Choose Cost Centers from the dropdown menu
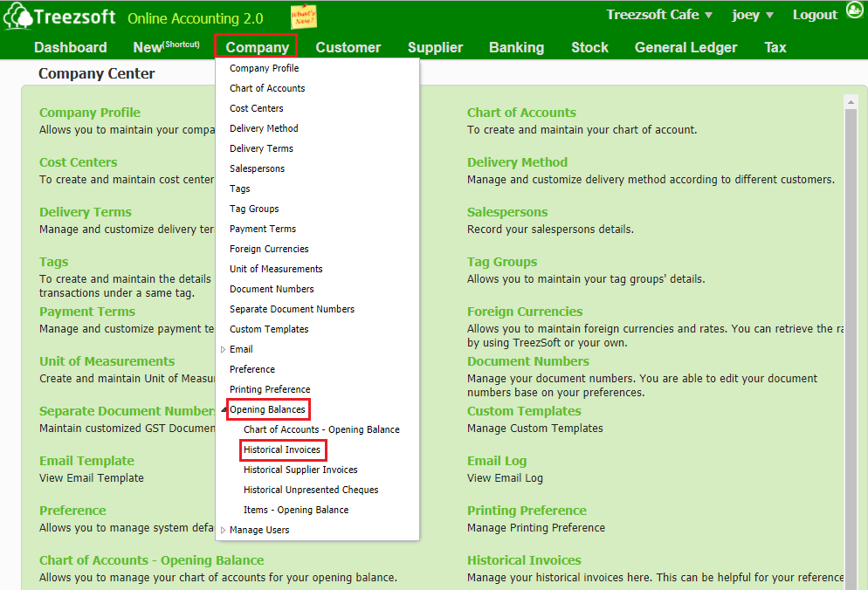Image resolution: width=868 pixels, height=590 pixels. point(257,108)
